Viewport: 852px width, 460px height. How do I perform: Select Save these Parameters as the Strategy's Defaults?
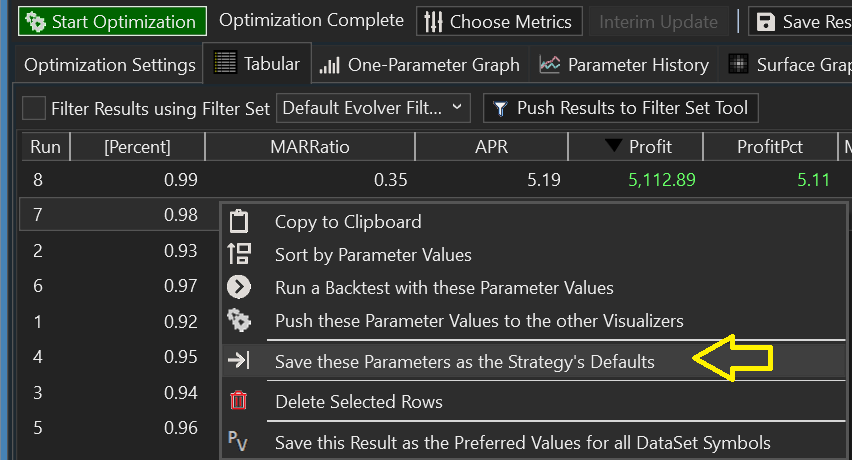point(464,361)
